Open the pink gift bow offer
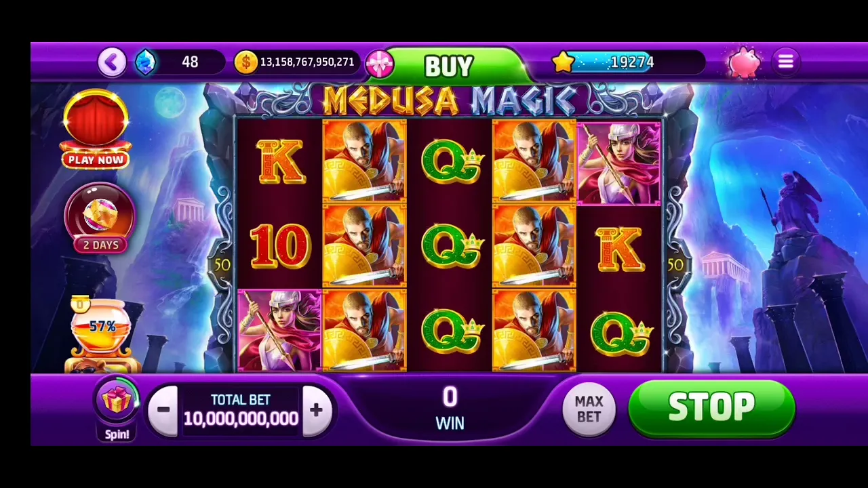Image resolution: width=868 pixels, height=488 pixels. tap(379, 63)
